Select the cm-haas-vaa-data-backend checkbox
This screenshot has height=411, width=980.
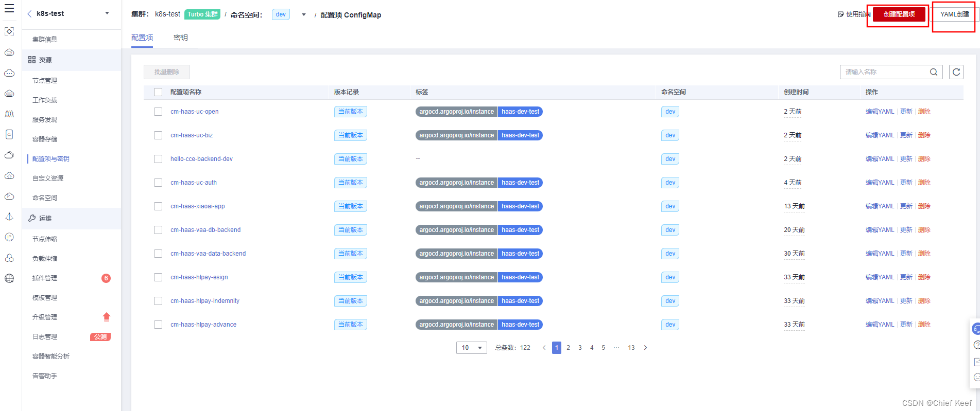[158, 254]
